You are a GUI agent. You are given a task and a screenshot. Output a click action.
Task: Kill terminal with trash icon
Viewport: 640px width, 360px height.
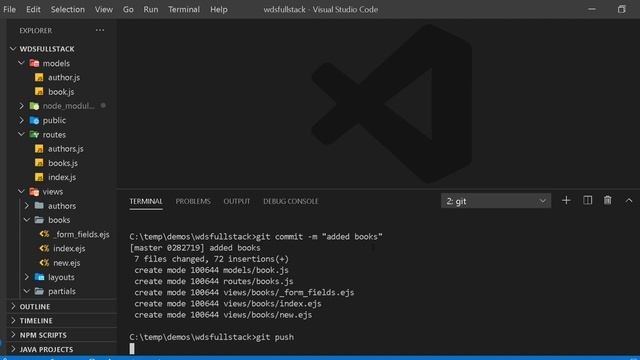608,200
